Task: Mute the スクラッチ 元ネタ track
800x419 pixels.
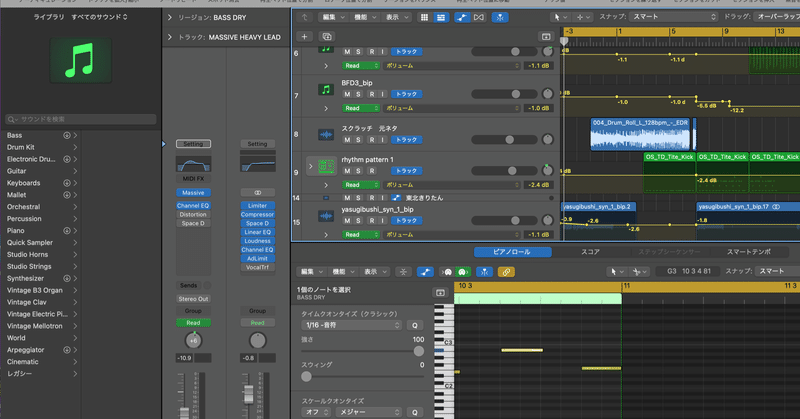Action: click(347, 139)
